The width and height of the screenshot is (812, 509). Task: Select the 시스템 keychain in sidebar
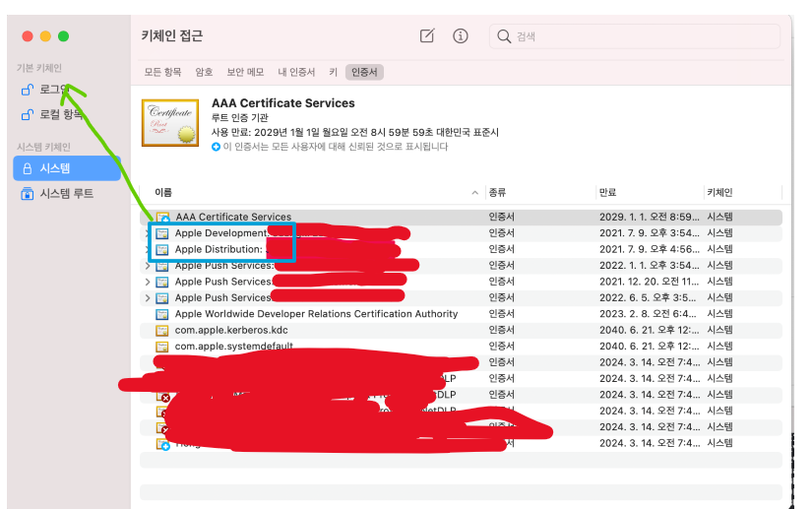(67, 168)
